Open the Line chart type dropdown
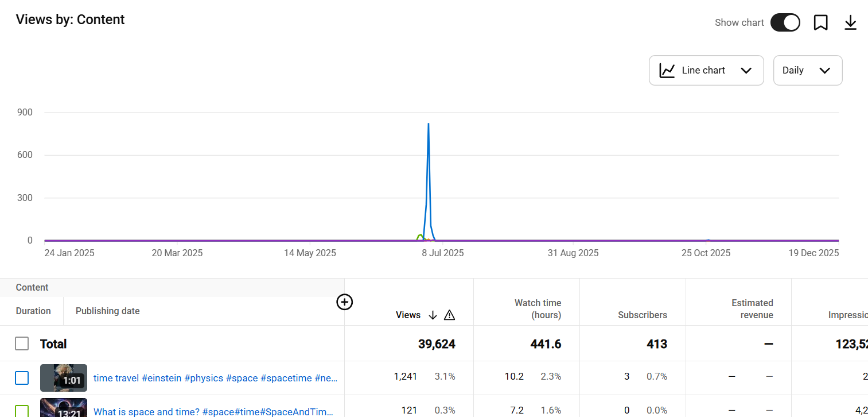Viewport: 868px width, 417px height. tap(706, 71)
